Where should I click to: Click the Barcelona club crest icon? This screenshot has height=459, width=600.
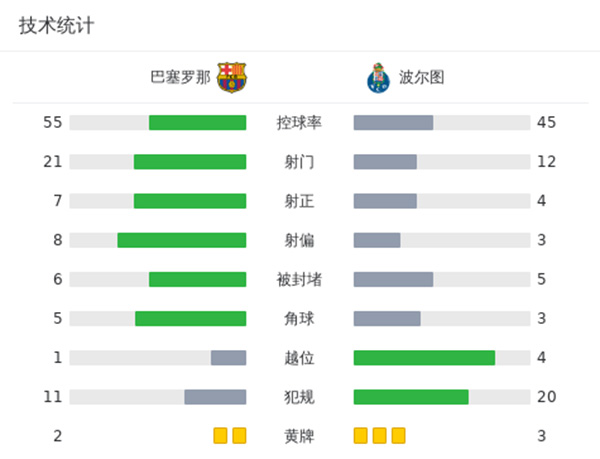[232, 77]
